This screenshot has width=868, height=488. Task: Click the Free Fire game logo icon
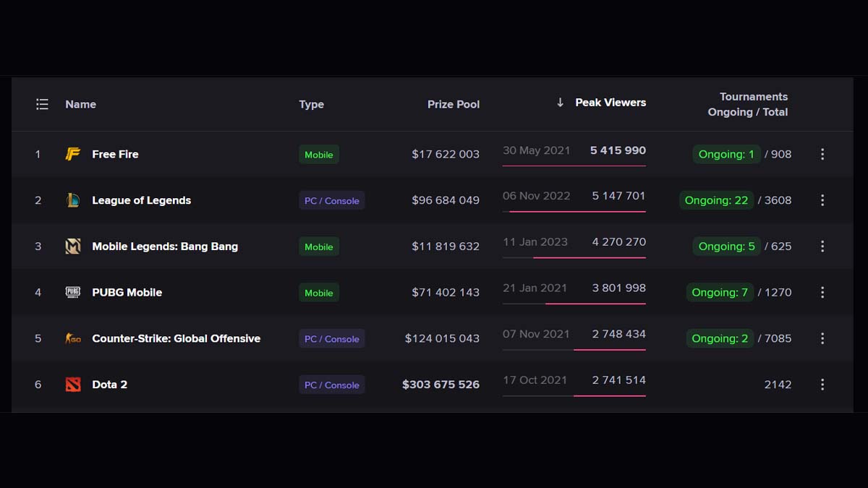73,154
